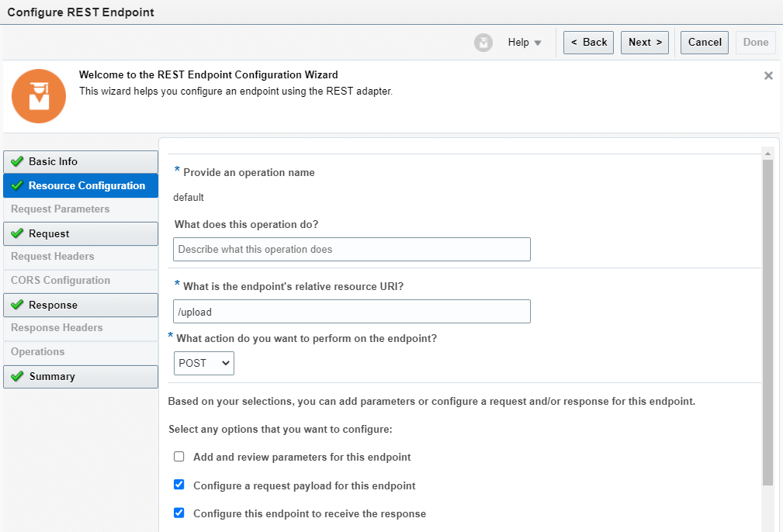Click green checkmark next to Basic Info
Viewport: 783px width, 532px height.
pyautogui.click(x=17, y=162)
